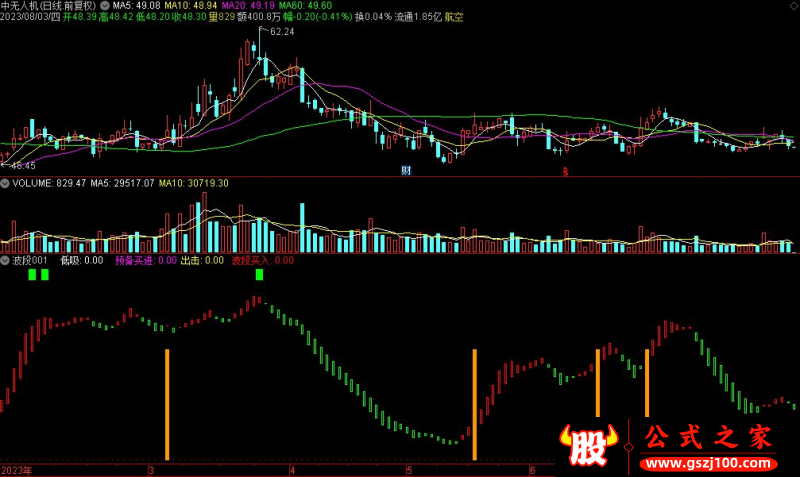This screenshot has height=477, width=800.
Task: Click the 低吸: 0.00 value
Action: (x=82, y=261)
